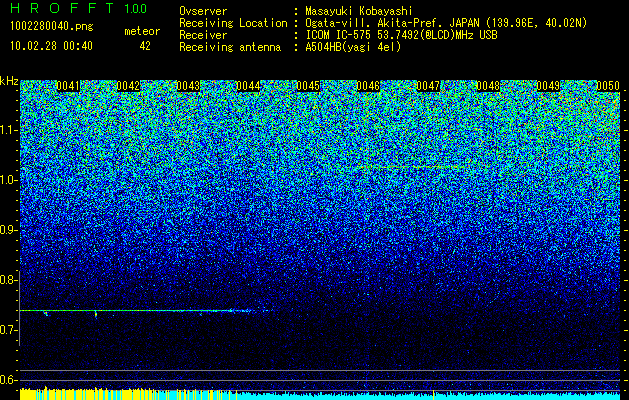Click the 'Receiving Location' label
The height and width of the screenshot is (400, 629).
(x=233, y=23)
